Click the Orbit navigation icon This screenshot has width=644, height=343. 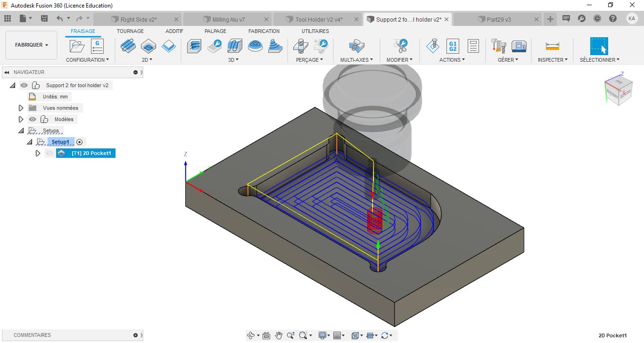click(251, 335)
